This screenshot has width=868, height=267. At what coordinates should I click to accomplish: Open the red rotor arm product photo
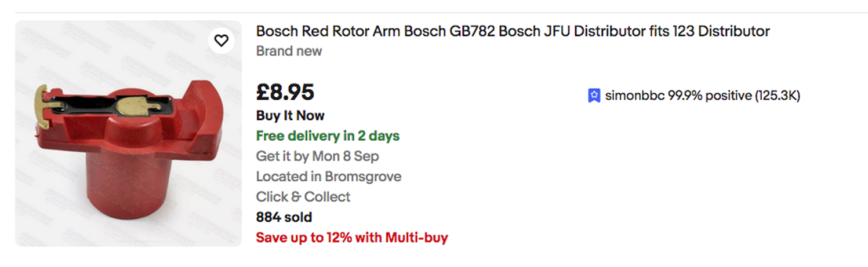[x=128, y=133]
